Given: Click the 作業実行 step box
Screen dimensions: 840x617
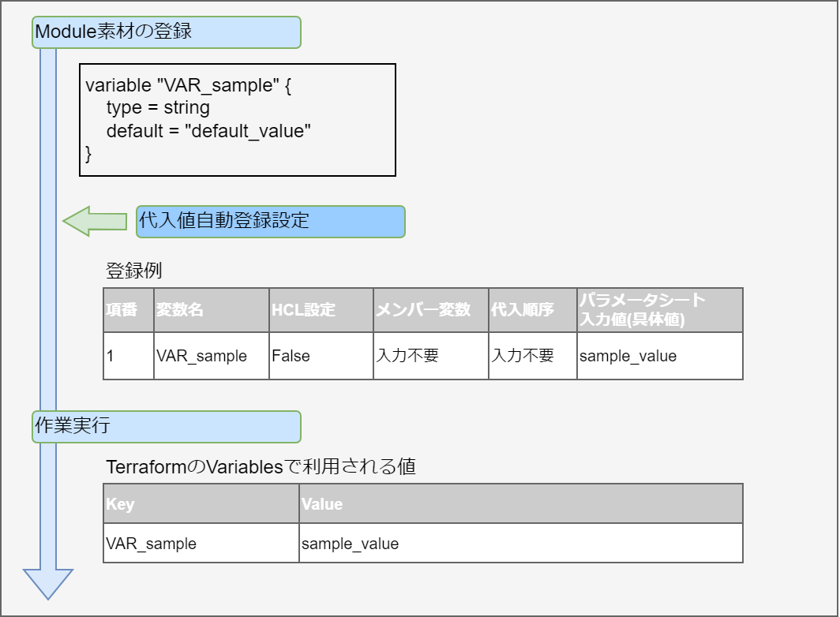Looking at the screenshot, I should coord(167,426).
